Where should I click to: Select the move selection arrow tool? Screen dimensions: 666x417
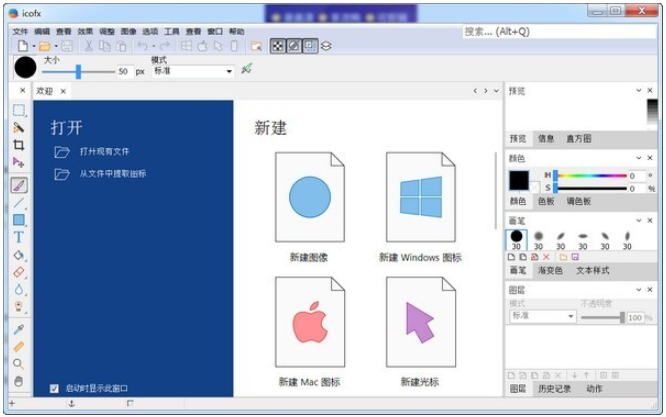coord(19,163)
